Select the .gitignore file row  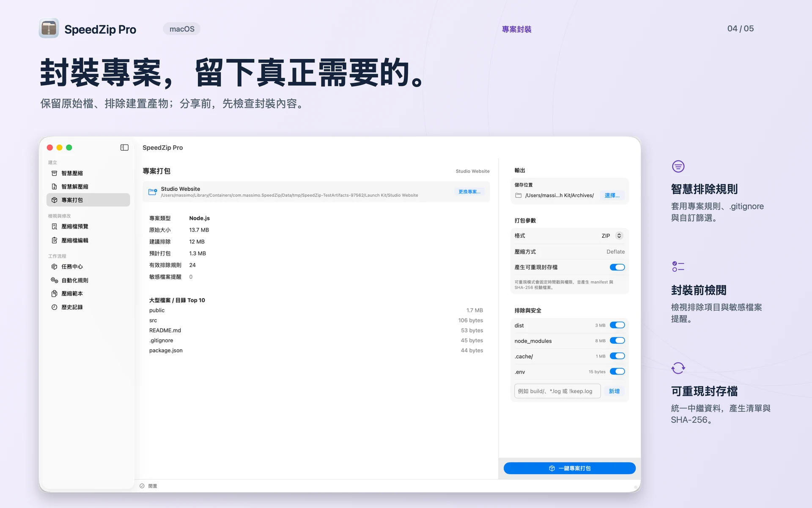(316, 340)
